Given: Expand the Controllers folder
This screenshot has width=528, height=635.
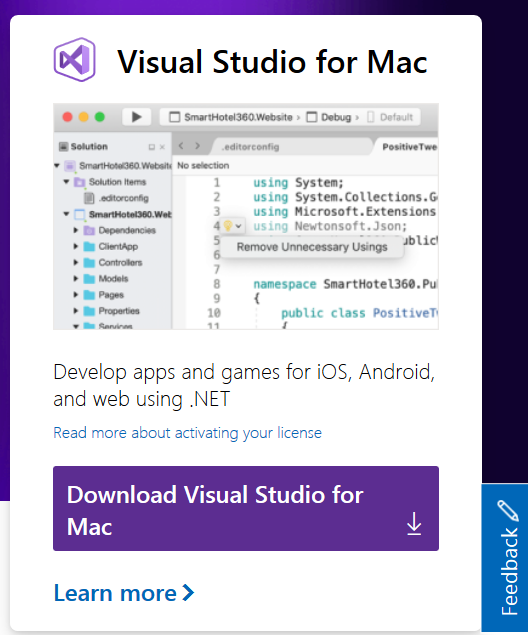Looking at the screenshot, I should [x=76, y=262].
